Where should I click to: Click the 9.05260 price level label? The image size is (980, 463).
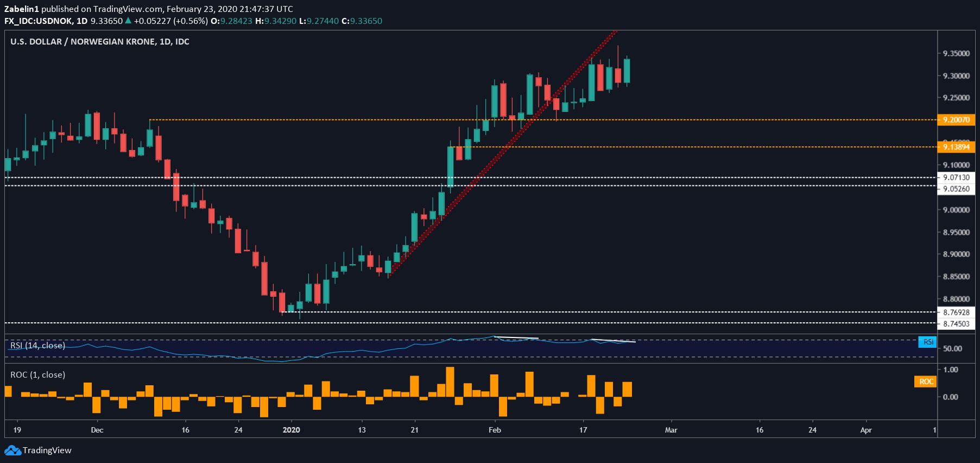coord(956,189)
